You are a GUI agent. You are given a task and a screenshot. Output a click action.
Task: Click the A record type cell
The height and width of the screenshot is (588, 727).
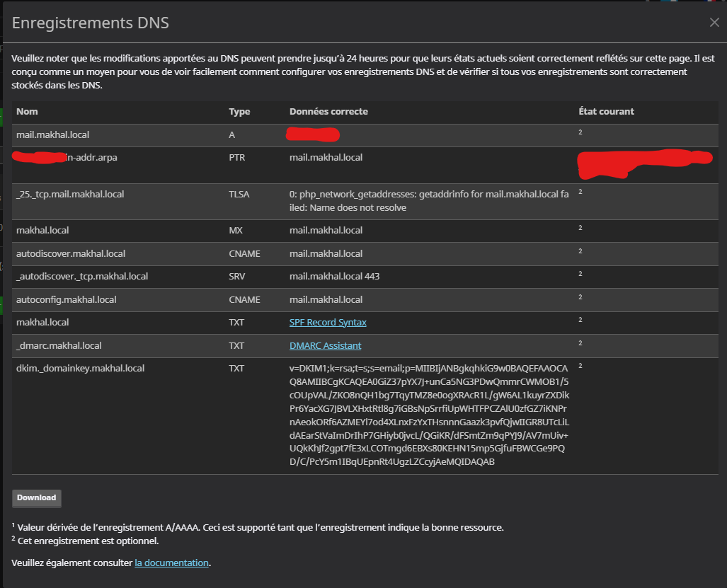click(x=231, y=135)
